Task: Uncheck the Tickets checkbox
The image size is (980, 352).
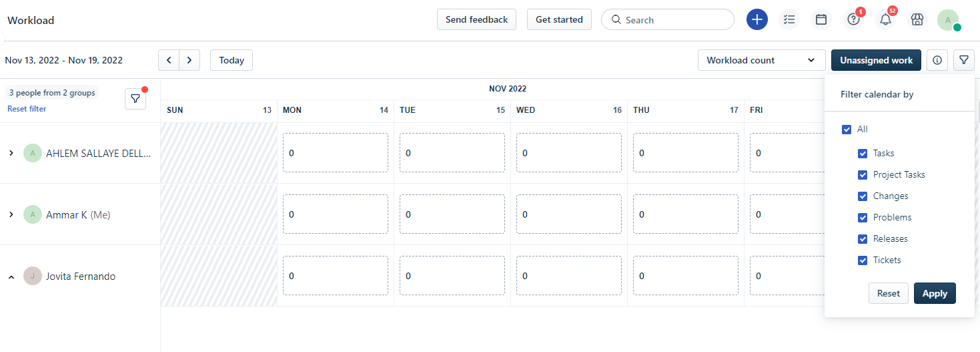Action: pyautogui.click(x=863, y=260)
